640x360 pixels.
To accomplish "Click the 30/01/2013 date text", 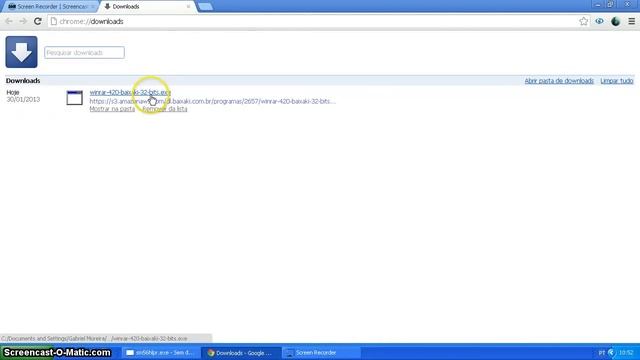I will click(x=23, y=100).
